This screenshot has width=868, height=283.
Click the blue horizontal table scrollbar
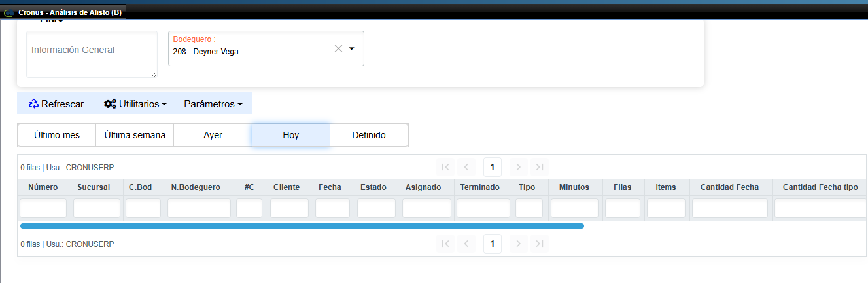302,225
